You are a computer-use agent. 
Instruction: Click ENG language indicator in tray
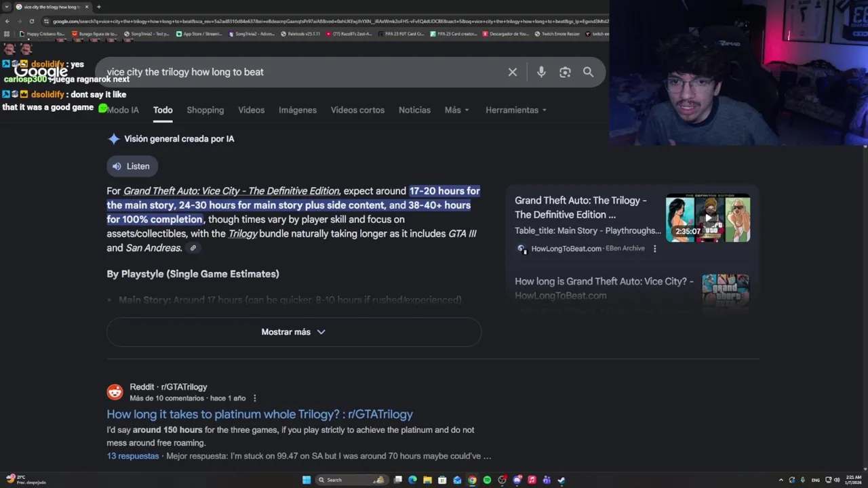coord(816,480)
